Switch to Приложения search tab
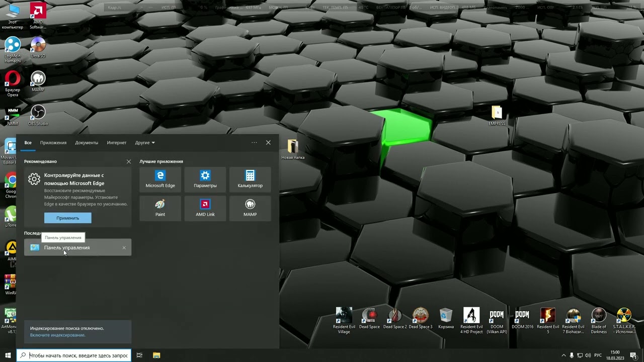 click(x=53, y=143)
